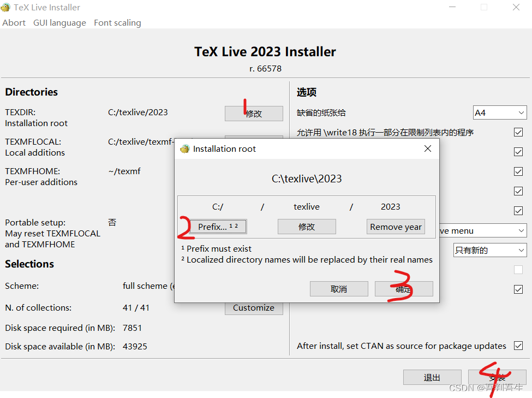Open the 只有新的 dropdown
Screen dimensions: 532x398
[x=490, y=250]
